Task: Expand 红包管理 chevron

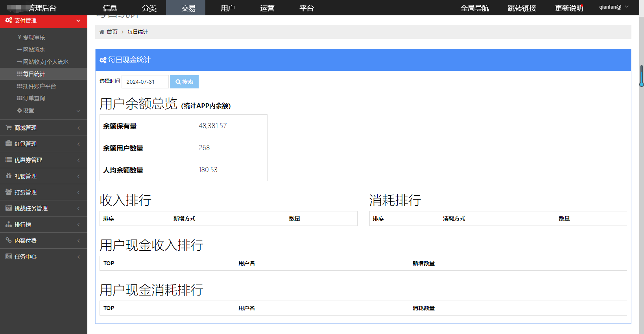Action: point(78,144)
